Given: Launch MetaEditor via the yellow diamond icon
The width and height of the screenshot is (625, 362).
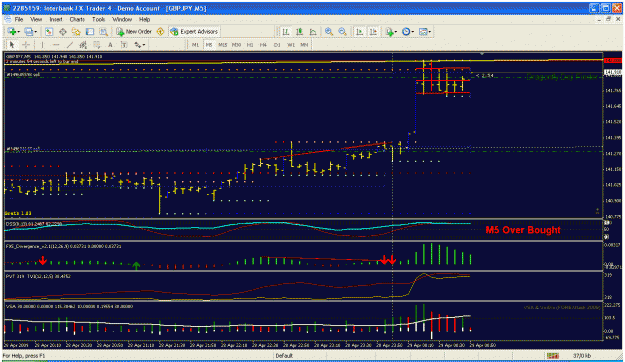Looking at the screenshot, I should click(x=160, y=31).
